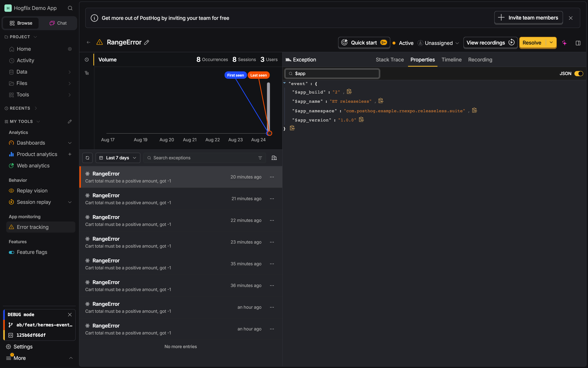Open more options for 21 minutes ago exception
Viewport: 588px width, 368px height.
[272, 199]
